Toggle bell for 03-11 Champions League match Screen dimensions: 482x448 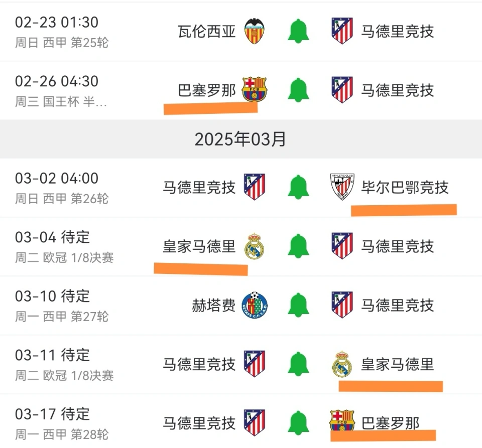click(x=298, y=364)
